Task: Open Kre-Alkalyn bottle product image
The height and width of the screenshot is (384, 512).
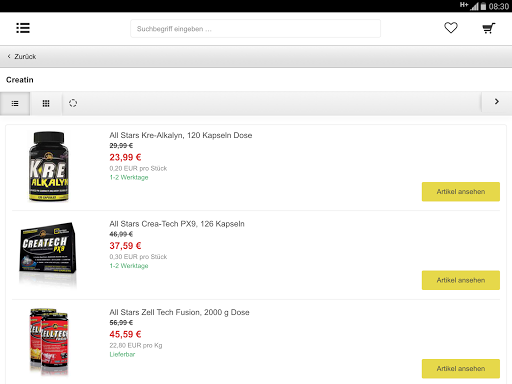Action: click(x=49, y=166)
